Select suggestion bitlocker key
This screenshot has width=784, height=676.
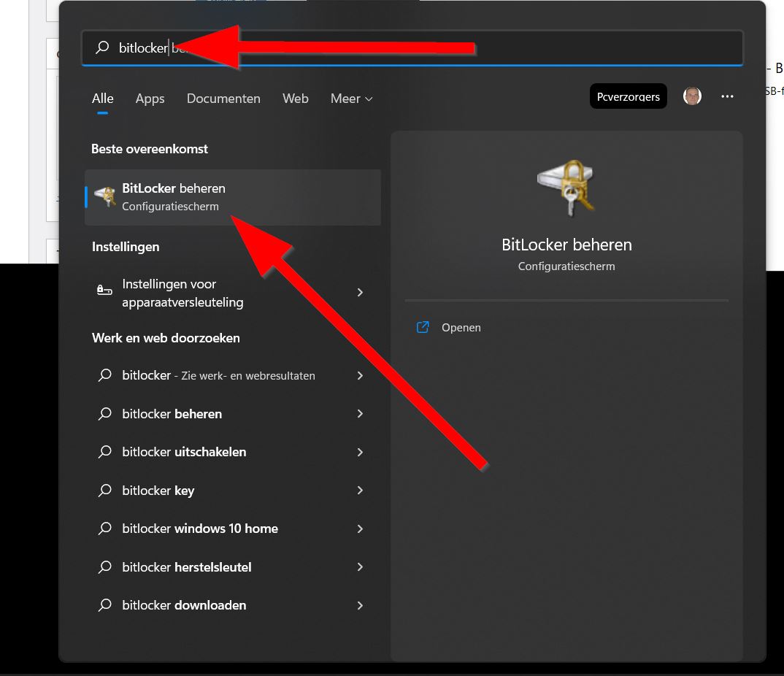point(233,491)
